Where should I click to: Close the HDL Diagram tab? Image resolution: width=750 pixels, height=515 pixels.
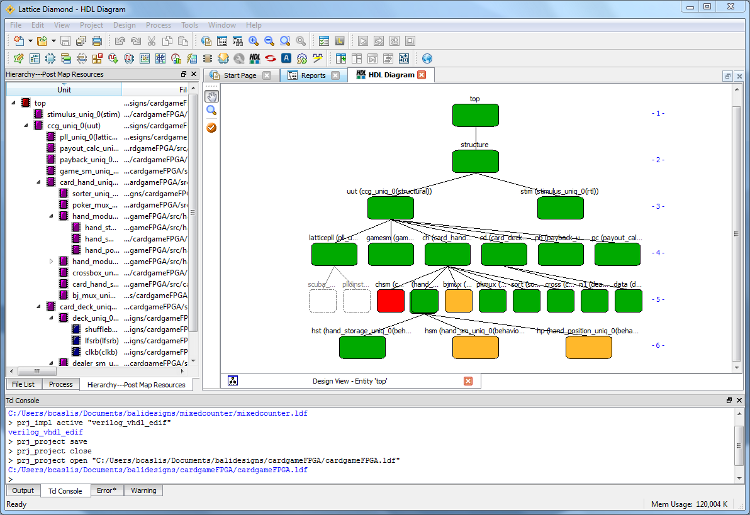422,75
